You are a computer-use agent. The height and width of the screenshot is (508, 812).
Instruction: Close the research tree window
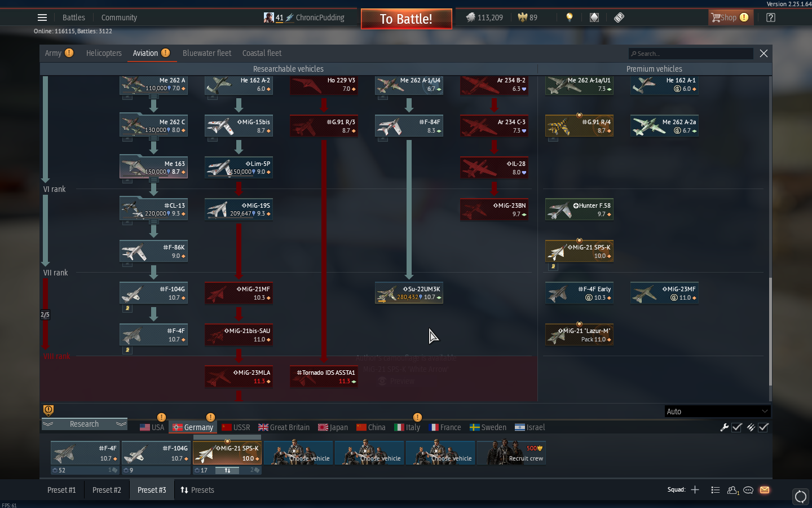coord(764,53)
